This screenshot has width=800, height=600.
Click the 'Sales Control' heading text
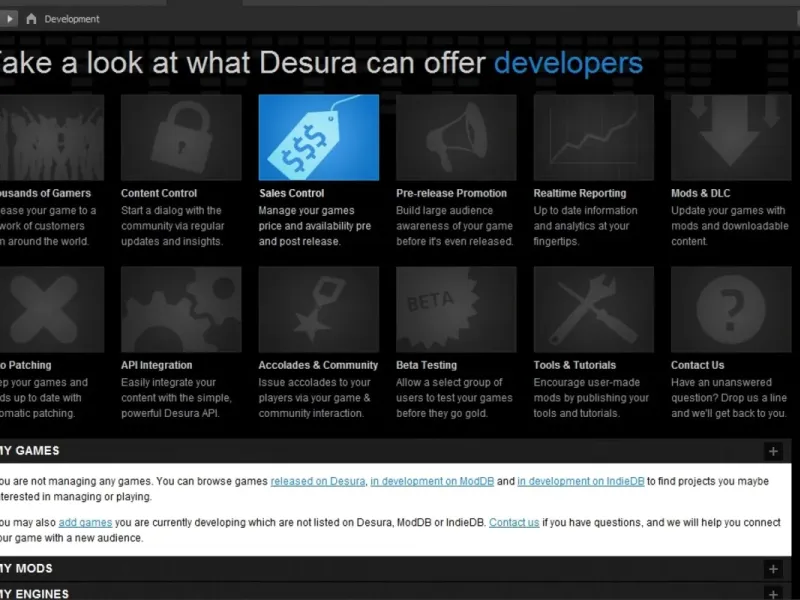point(291,193)
